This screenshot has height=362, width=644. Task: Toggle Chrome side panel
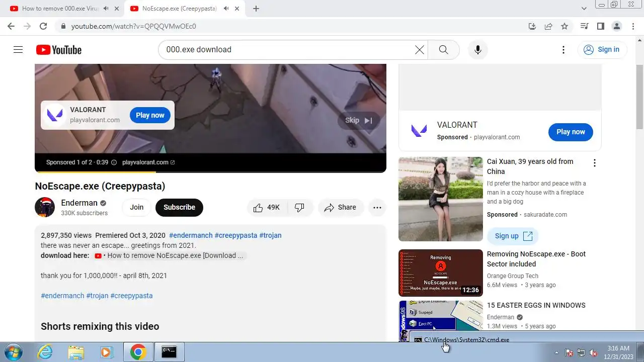(600, 26)
